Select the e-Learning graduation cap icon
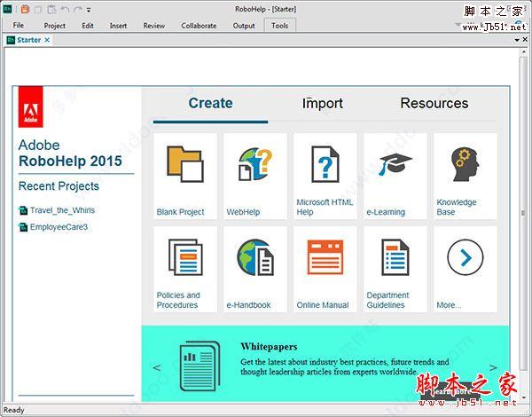The height and width of the screenshot is (417, 532). pos(395,164)
